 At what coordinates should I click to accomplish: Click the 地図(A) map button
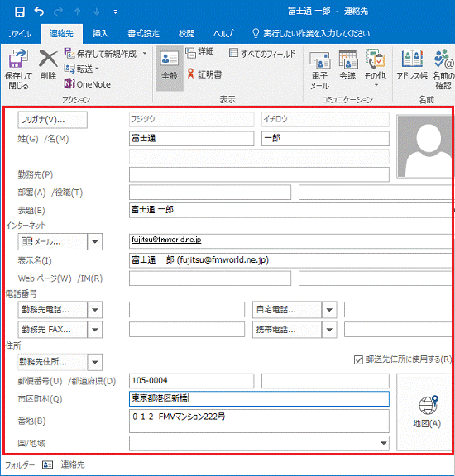pyautogui.click(x=425, y=412)
